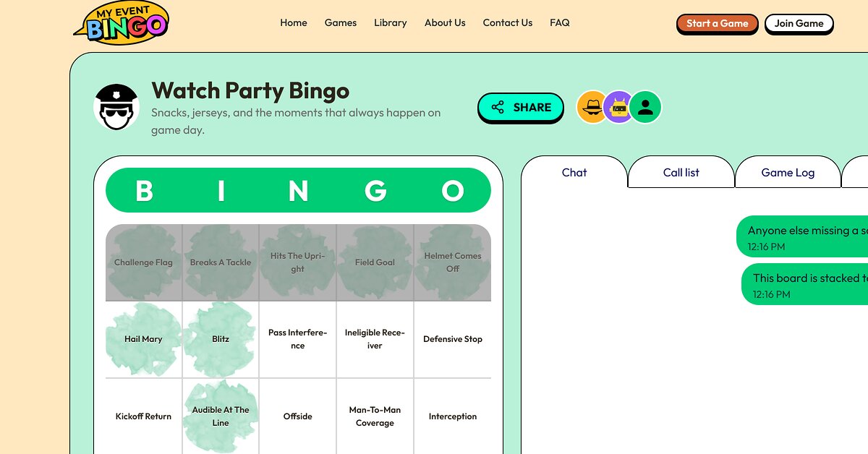Viewport: 868px width, 454px height.
Task: Unmark the Blitz bingo square
Action: 221,339
